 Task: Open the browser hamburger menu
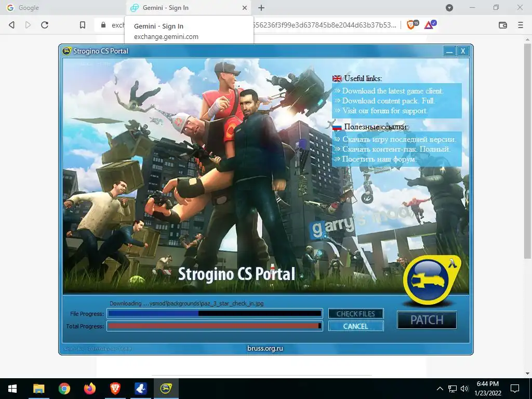521,25
